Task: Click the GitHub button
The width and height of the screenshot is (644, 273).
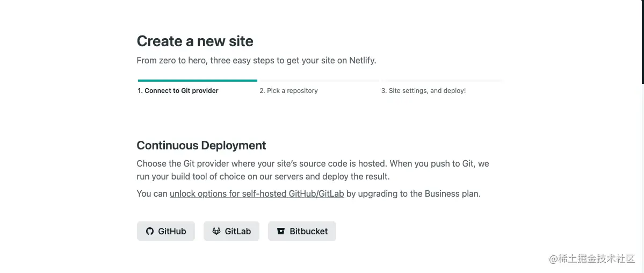Action: click(x=165, y=231)
